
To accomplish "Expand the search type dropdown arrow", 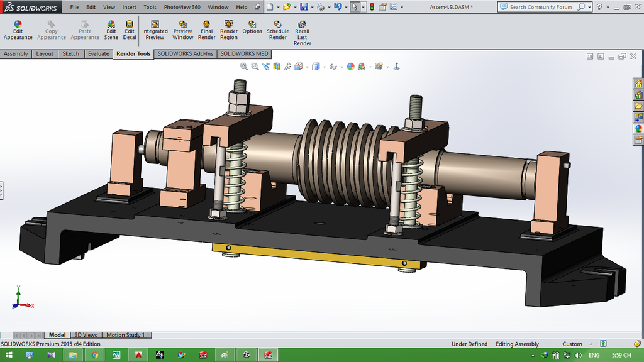I will click(x=589, y=7).
